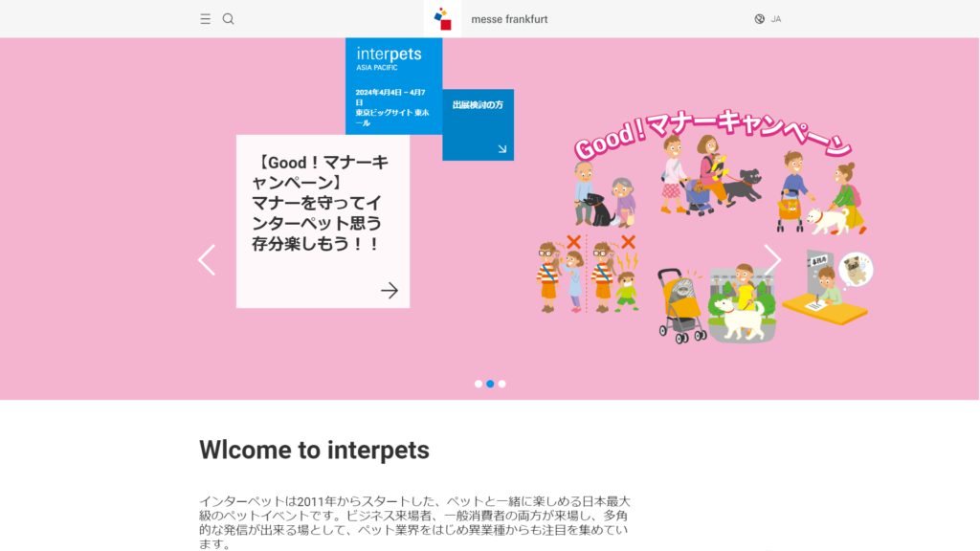Image resolution: width=980 pixels, height=551 pixels.
Task: Click the Wlcome to interpets heading
Action: [x=314, y=450]
